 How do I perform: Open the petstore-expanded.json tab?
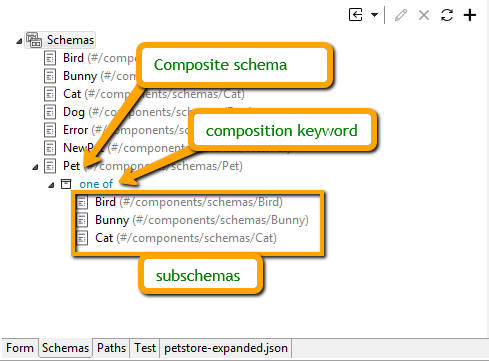click(x=226, y=348)
